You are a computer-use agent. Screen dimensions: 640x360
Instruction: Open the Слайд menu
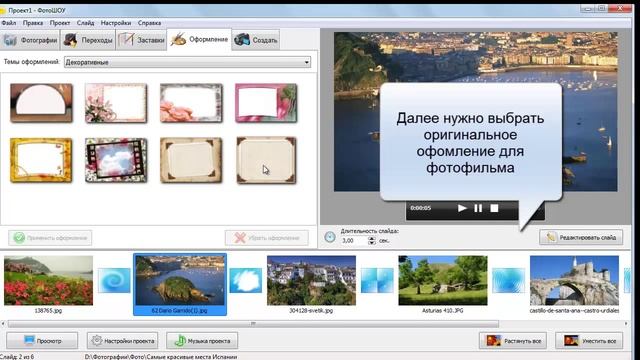[x=85, y=23]
